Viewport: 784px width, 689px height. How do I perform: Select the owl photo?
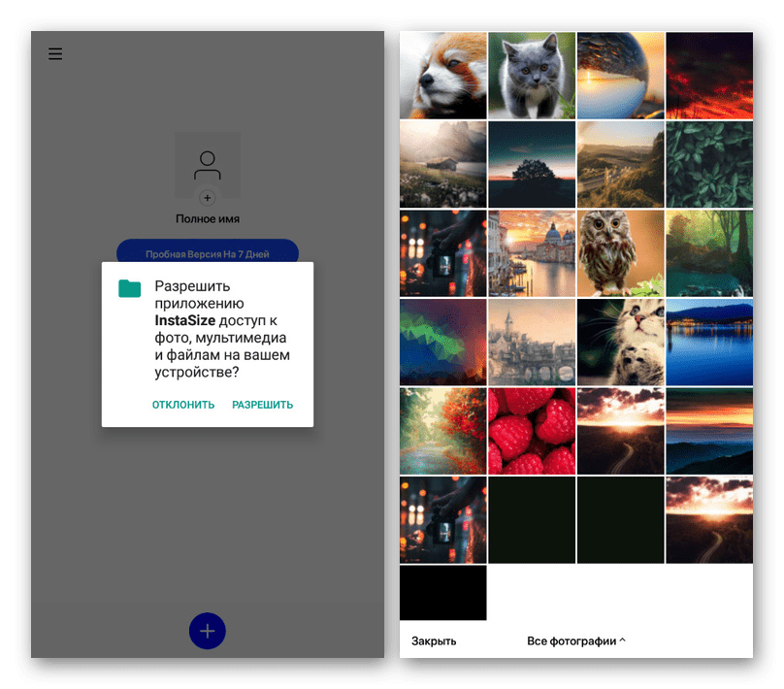[620, 253]
